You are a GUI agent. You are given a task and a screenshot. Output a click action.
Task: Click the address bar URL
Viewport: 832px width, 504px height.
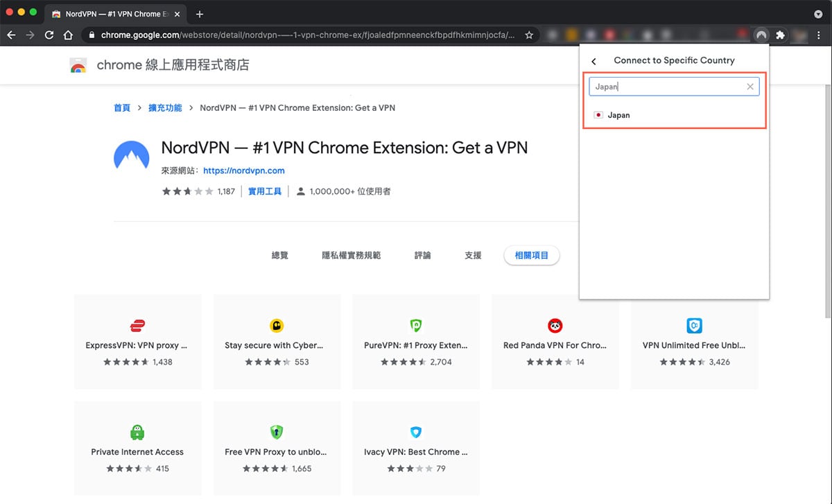click(308, 35)
